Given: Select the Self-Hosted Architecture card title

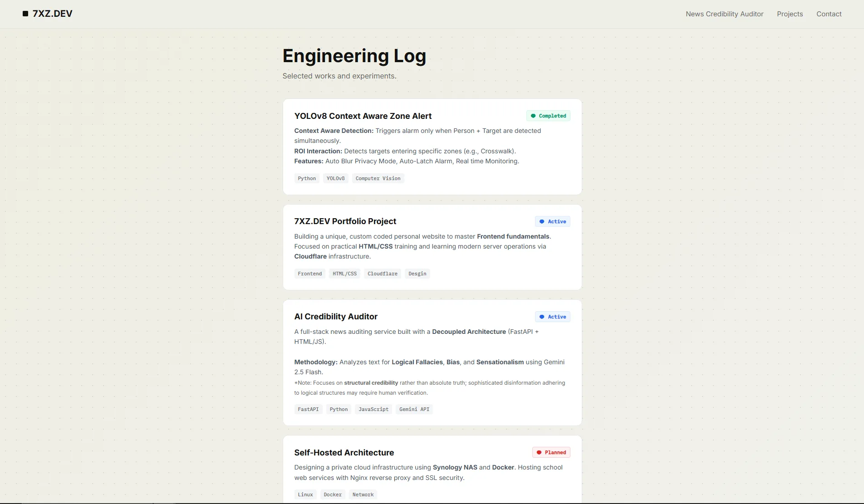Looking at the screenshot, I should pos(344,453).
